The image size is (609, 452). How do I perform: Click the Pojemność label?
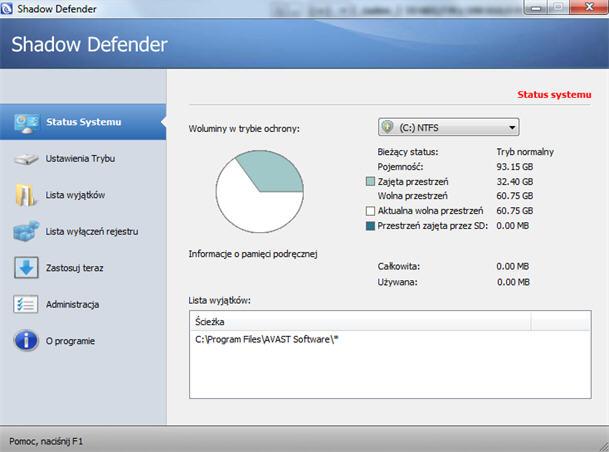(400, 167)
